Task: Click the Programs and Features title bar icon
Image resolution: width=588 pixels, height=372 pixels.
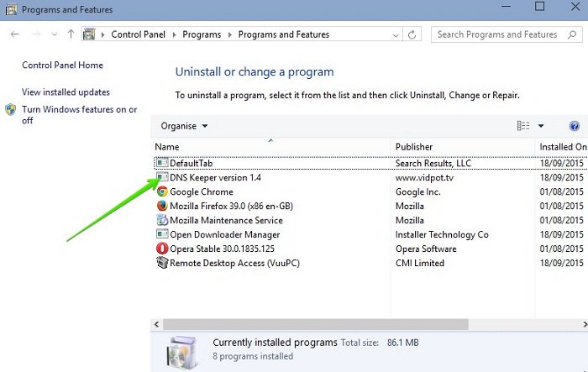Action: pos(11,9)
